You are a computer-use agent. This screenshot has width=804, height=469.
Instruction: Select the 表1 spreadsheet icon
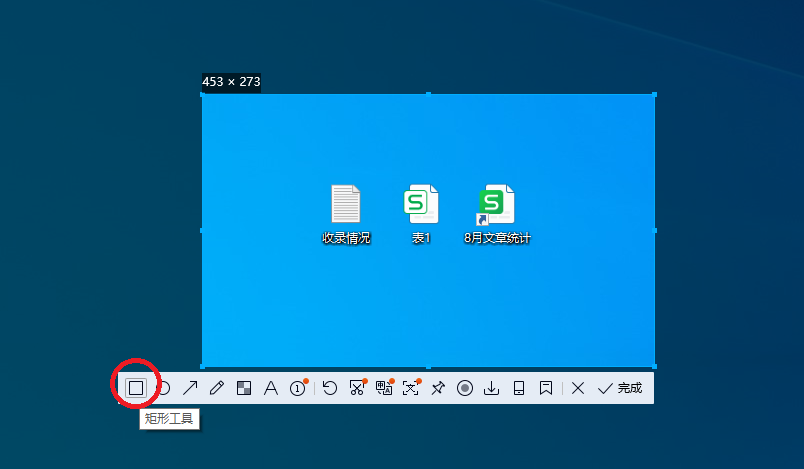click(x=420, y=203)
